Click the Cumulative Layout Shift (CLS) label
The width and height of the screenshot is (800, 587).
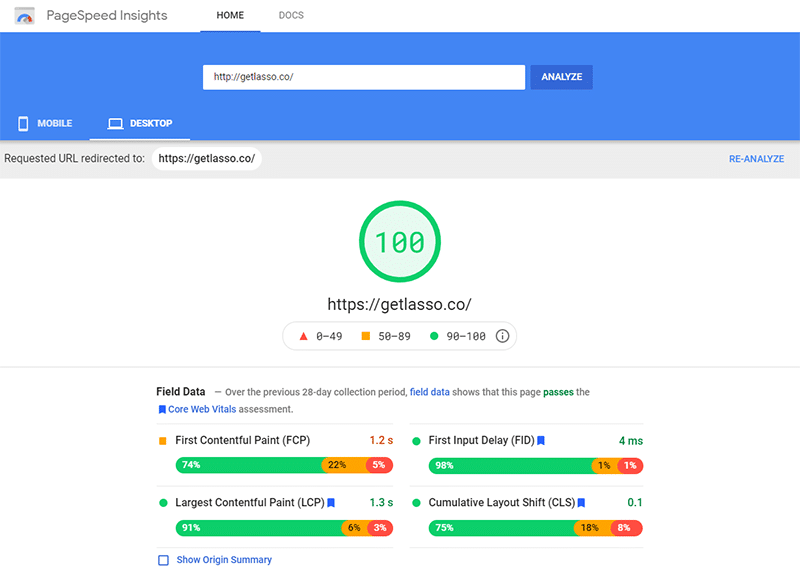click(502, 503)
